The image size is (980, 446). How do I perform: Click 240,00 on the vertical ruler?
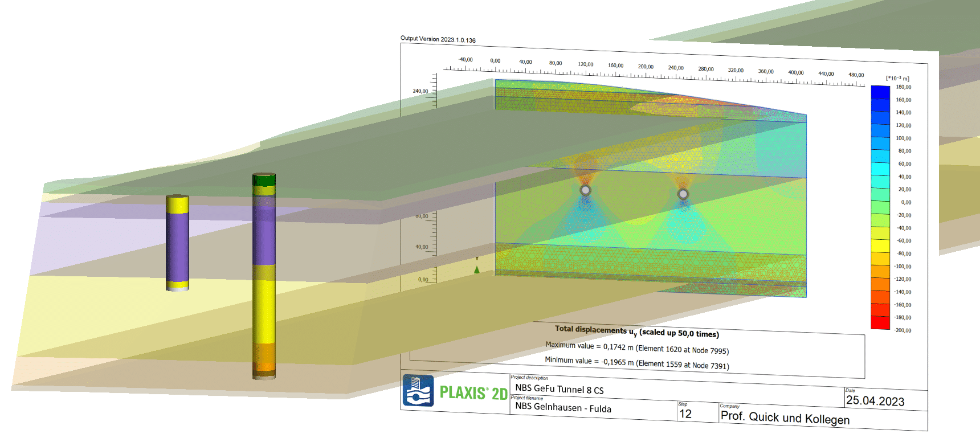click(420, 91)
